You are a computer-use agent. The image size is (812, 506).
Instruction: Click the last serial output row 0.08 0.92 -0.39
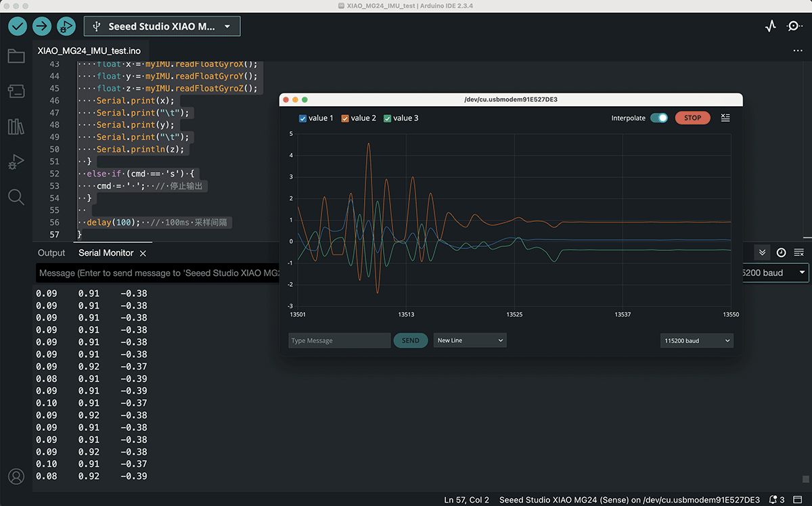coord(91,476)
